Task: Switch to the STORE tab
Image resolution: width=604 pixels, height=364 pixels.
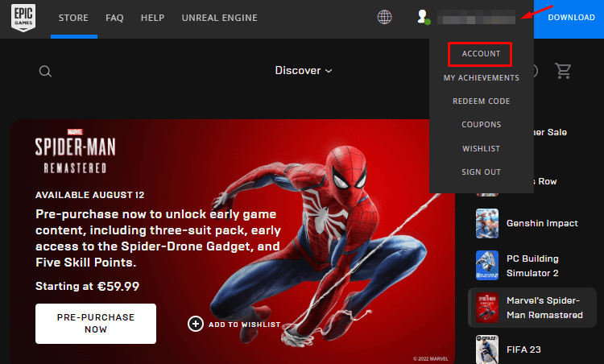Action: (x=73, y=18)
